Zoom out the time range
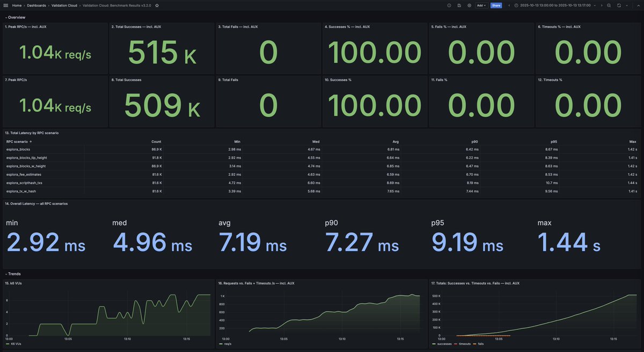The height and width of the screenshot is (352, 644). 609,5
